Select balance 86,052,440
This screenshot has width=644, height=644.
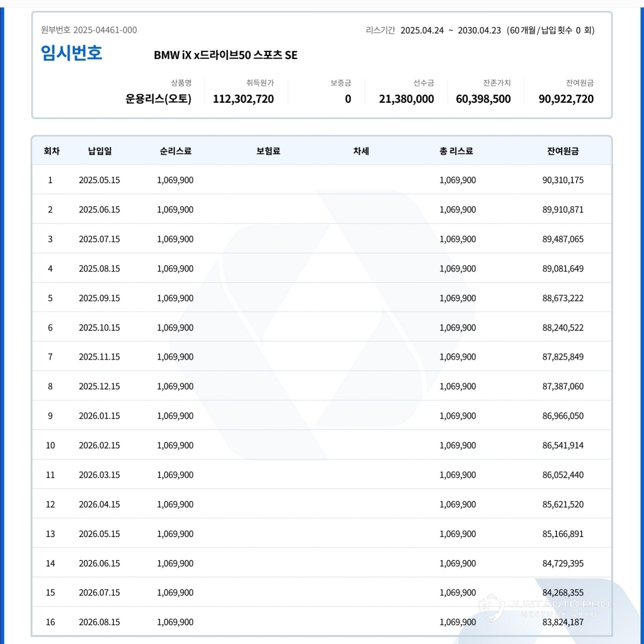tap(563, 475)
